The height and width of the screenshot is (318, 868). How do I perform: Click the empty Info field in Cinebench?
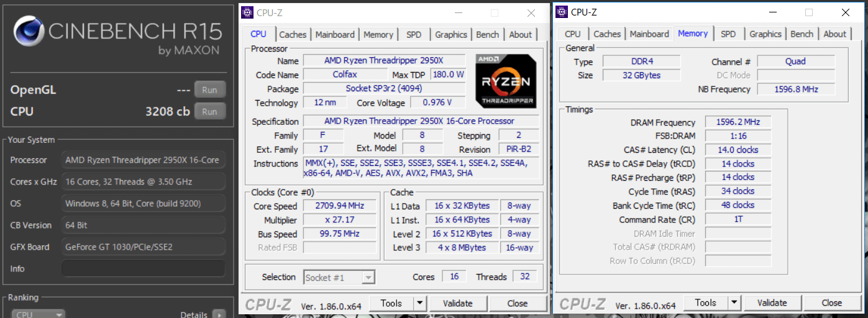(143, 269)
